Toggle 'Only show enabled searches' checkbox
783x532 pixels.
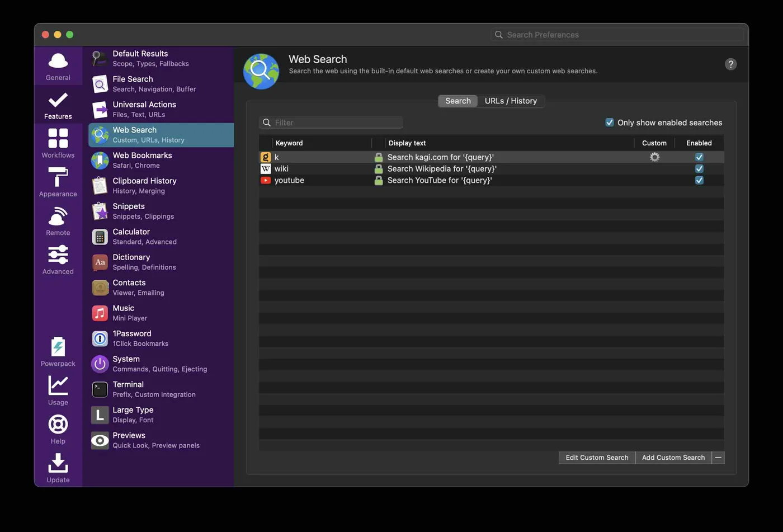(x=610, y=123)
